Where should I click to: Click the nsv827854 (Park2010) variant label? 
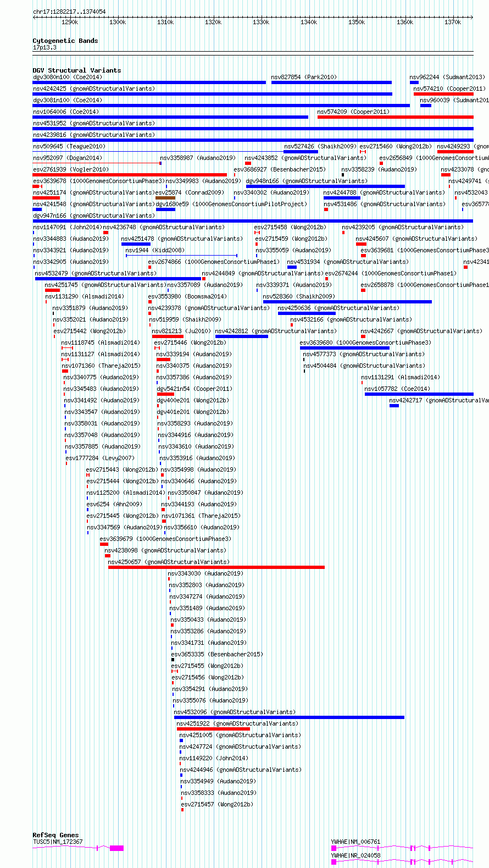pos(304,77)
